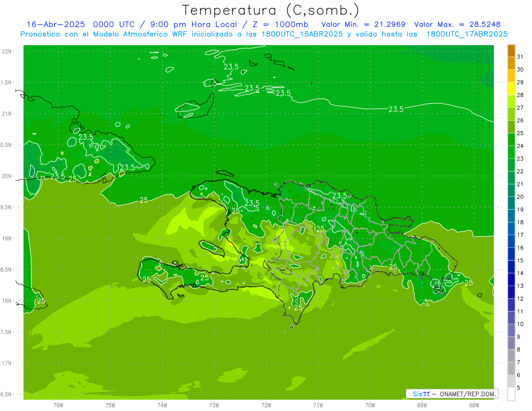Click legend value "14"
Screen dimensions: 532x411
(520, 273)
